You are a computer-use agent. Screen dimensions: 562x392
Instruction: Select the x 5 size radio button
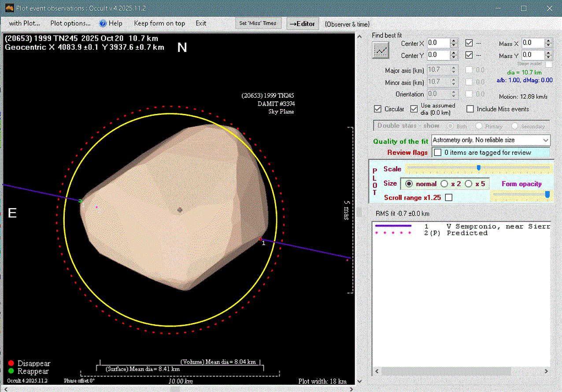coord(469,184)
